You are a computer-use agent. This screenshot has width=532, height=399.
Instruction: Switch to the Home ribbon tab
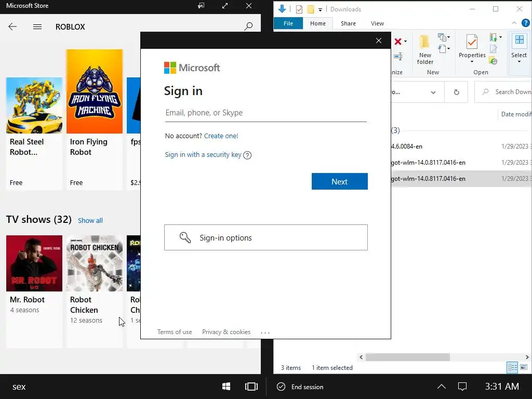[x=318, y=23]
